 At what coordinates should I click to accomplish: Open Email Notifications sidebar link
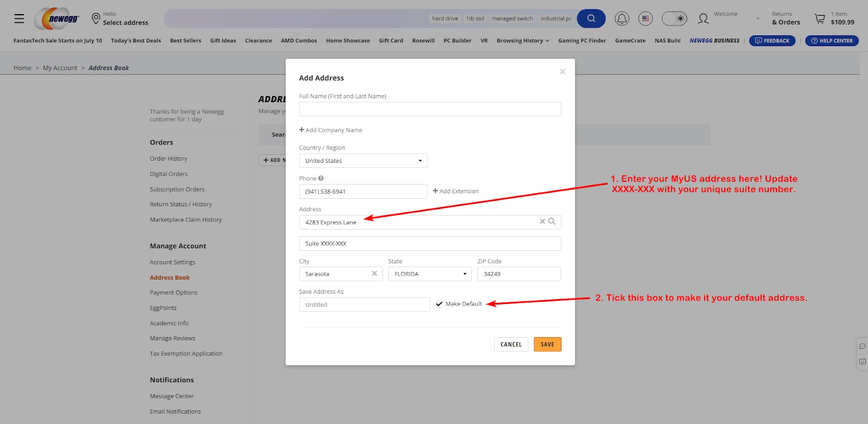tap(175, 412)
